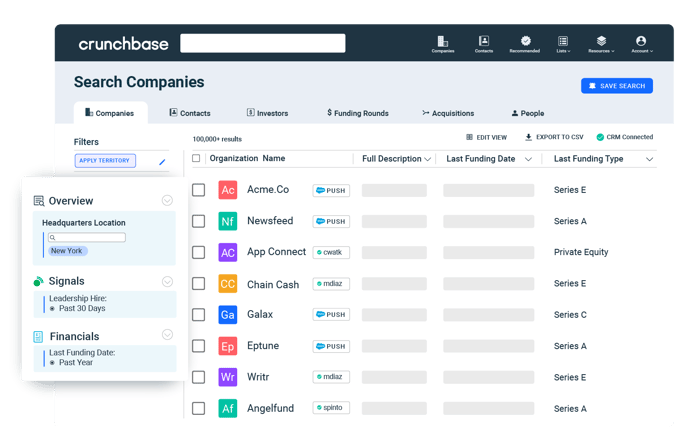Collapse the Financials filter section chevron
The width and height of the screenshot is (700, 448).
[x=167, y=335]
